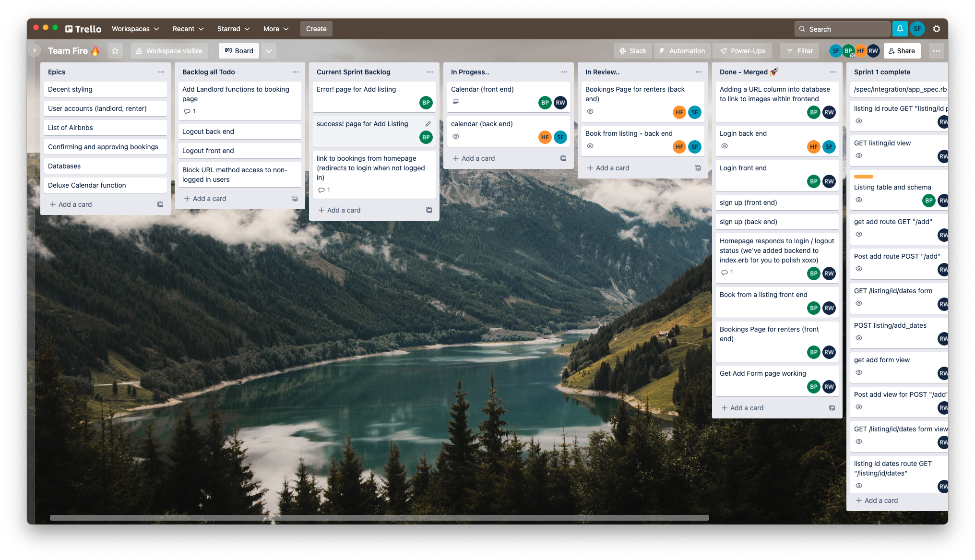Open Epics list actions menu
The image size is (975, 560).
coord(161,72)
